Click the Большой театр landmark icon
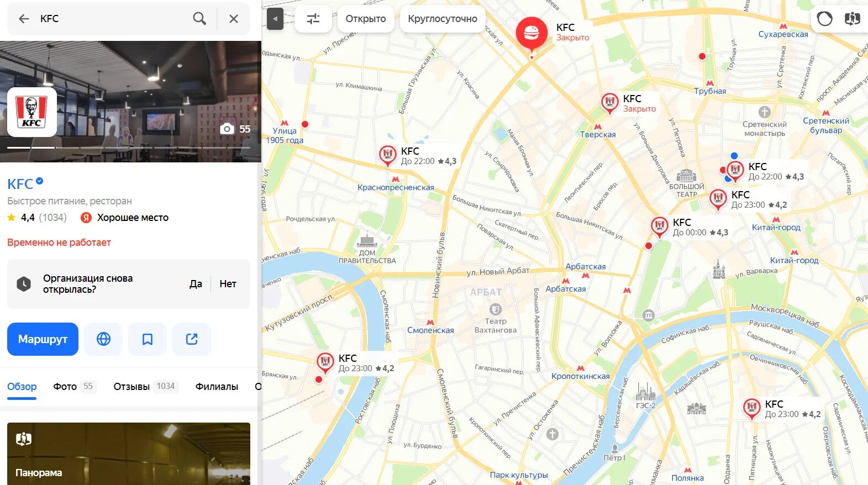This screenshot has width=868, height=485. click(x=686, y=176)
